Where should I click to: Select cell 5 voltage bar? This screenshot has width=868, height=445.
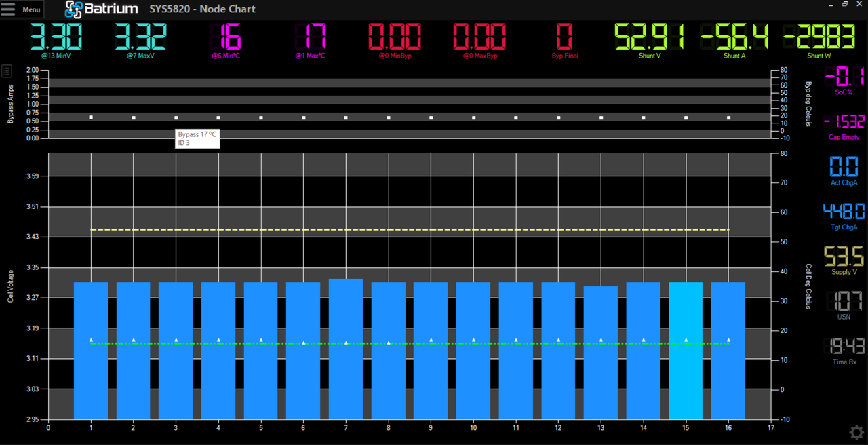260,351
